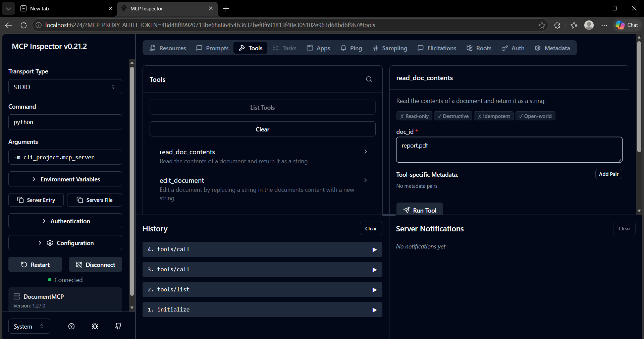Expand the Authentication section
The height and width of the screenshot is (339, 644).
[x=65, y=221]
